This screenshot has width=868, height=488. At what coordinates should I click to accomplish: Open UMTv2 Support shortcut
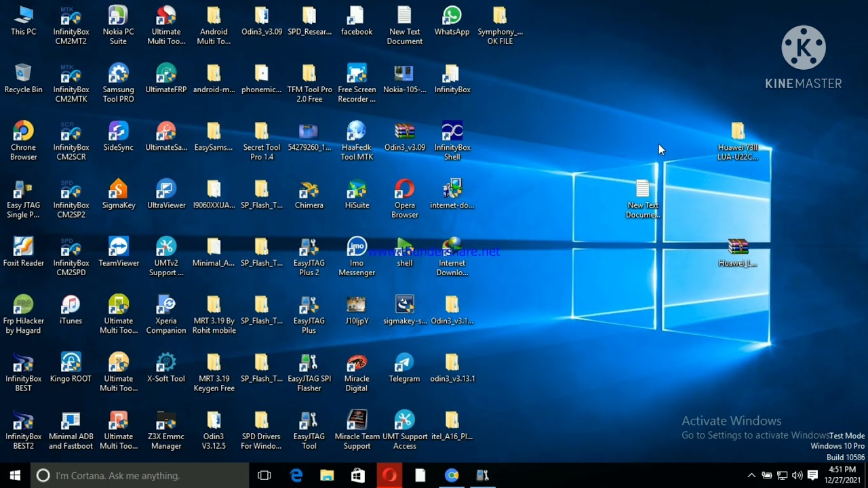click(166, 257)
